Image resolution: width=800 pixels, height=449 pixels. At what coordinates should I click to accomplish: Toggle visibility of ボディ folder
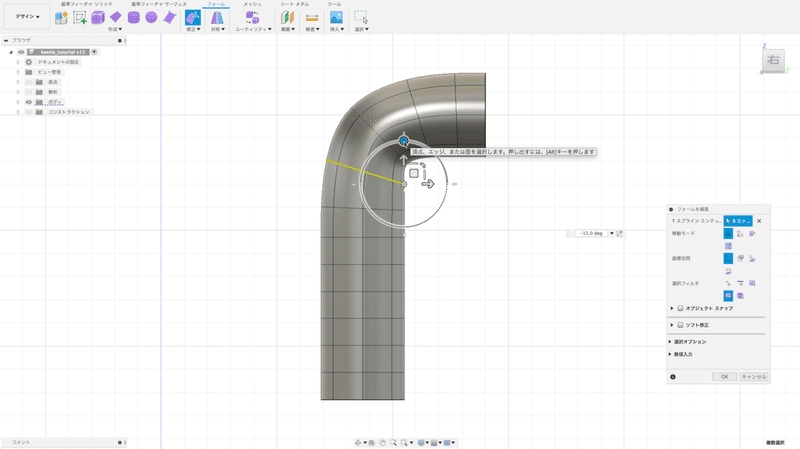29,102
